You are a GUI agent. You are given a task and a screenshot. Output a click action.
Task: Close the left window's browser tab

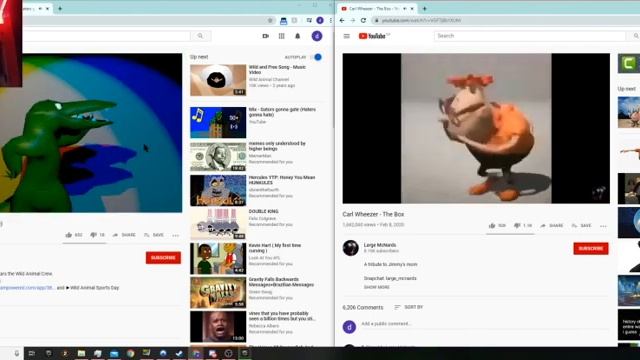click(x=48, y=9)
